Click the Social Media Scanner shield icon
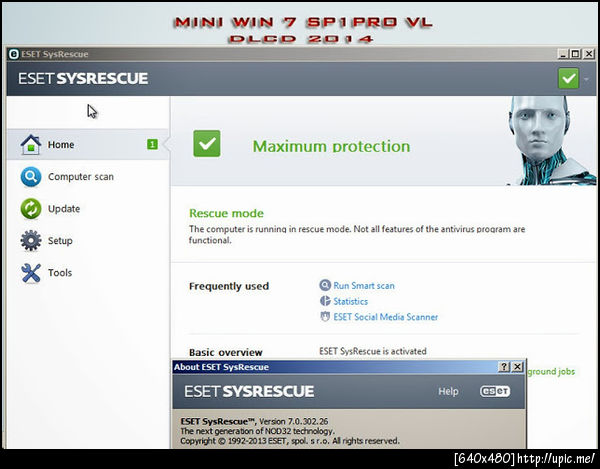The width and height of the screenshot is (600, 469). [x=325, y=316]
